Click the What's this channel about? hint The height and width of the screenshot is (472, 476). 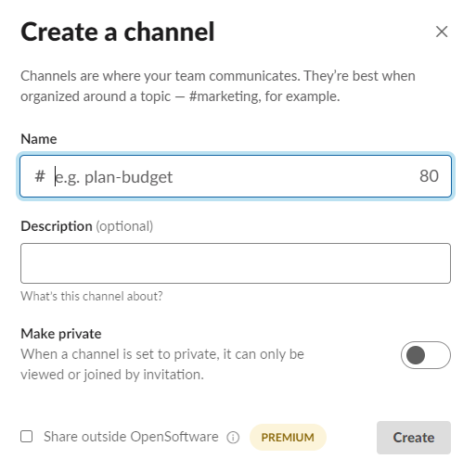click(92, 296)
